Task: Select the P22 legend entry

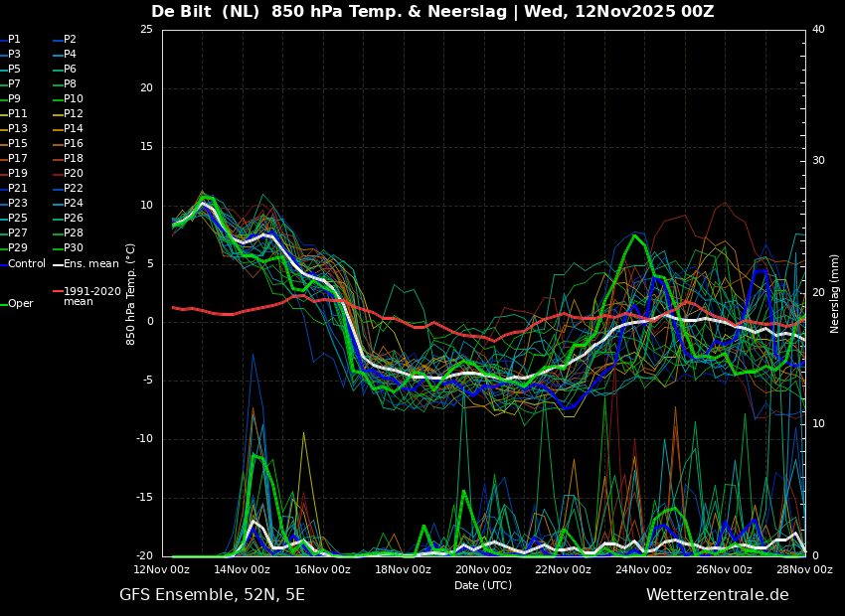Action: [x=74, y=189]
